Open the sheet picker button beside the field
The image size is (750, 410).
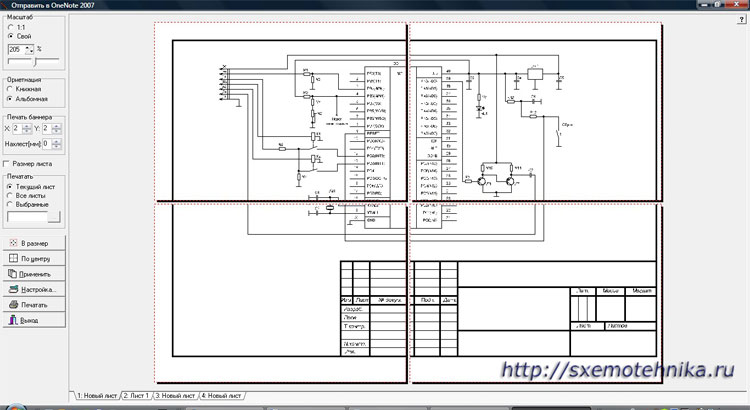[x=55, y=217]
